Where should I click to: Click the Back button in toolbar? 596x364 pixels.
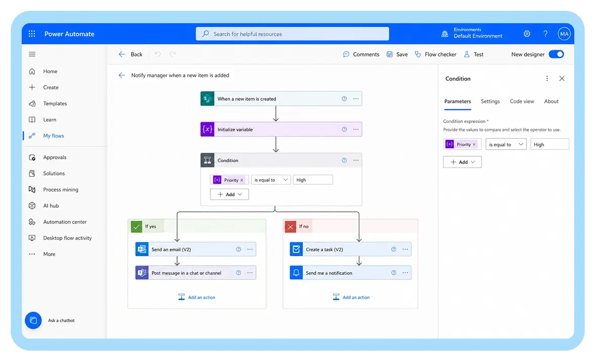point(130,54)
